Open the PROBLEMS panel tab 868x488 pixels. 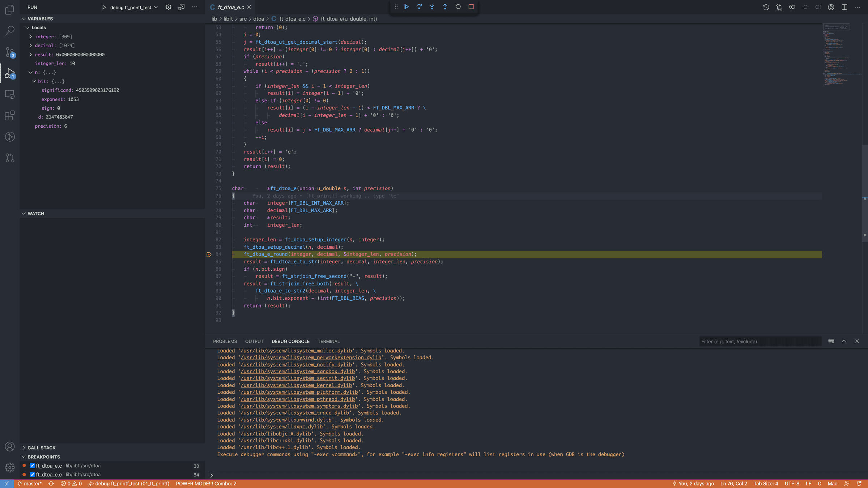coord(225,341)
